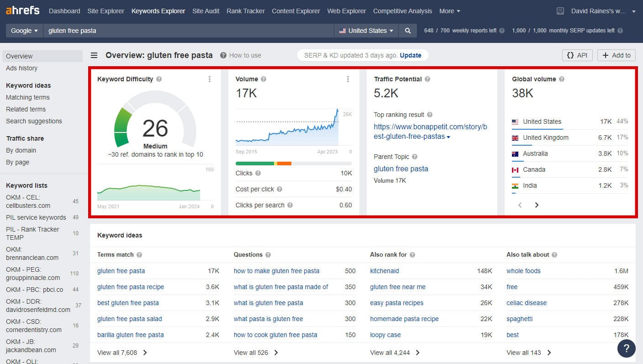The height and width of the screenshot is (364, 643).
Task: Click the search magnifier button
Action: click(x=407, y=31)
